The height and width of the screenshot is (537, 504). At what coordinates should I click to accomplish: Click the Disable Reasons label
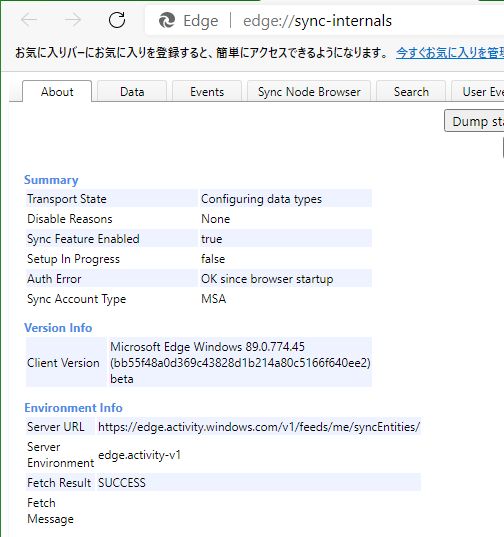(70, 219)
